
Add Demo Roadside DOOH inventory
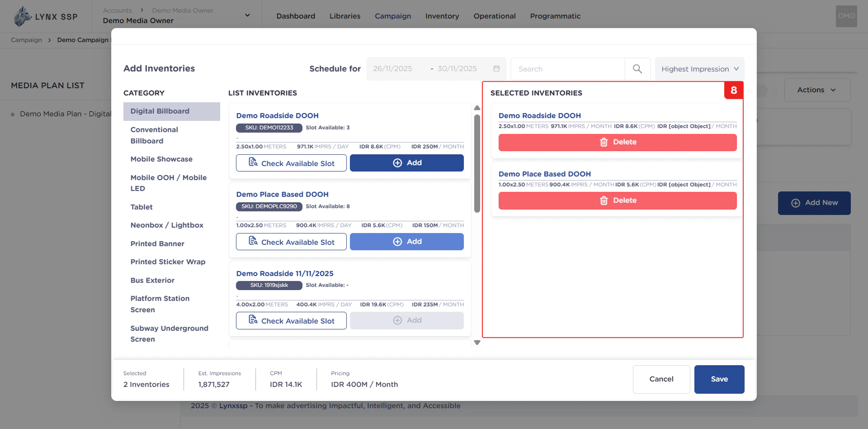pos(407,163)
